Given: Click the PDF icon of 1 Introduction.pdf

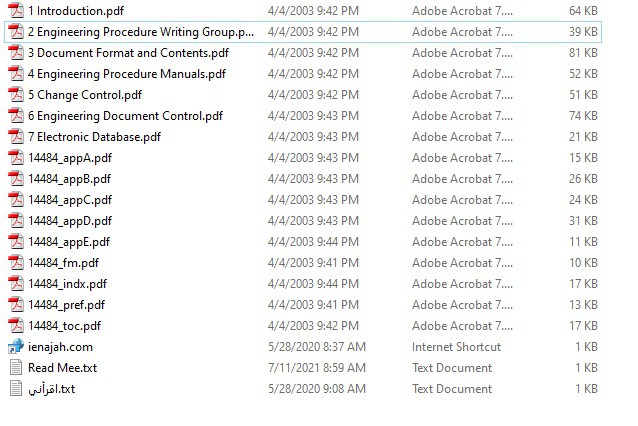Looking at the screenshot, I should (15, 10).
